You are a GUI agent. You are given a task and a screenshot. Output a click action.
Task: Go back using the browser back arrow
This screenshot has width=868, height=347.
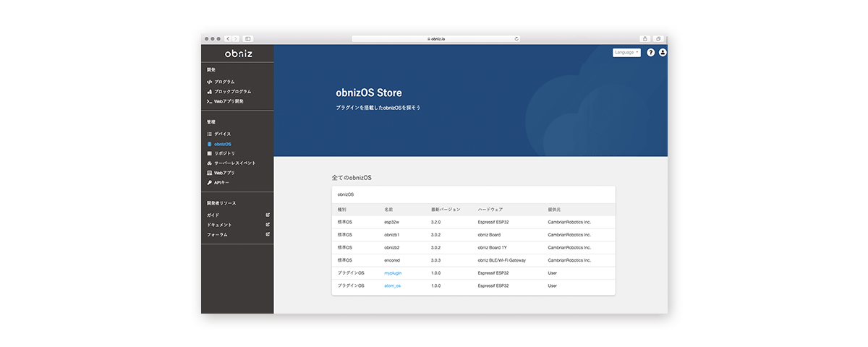[228, 38]
